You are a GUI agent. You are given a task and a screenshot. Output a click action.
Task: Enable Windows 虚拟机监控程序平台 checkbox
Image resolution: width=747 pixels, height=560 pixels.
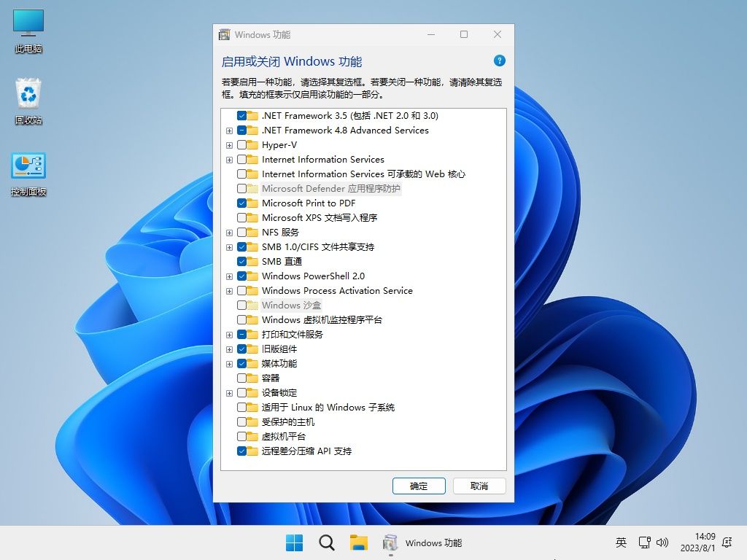pos(241,319)
